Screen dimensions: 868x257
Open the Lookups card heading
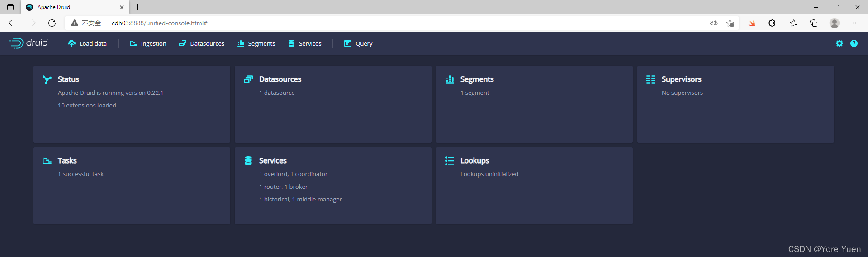[474, 160]
